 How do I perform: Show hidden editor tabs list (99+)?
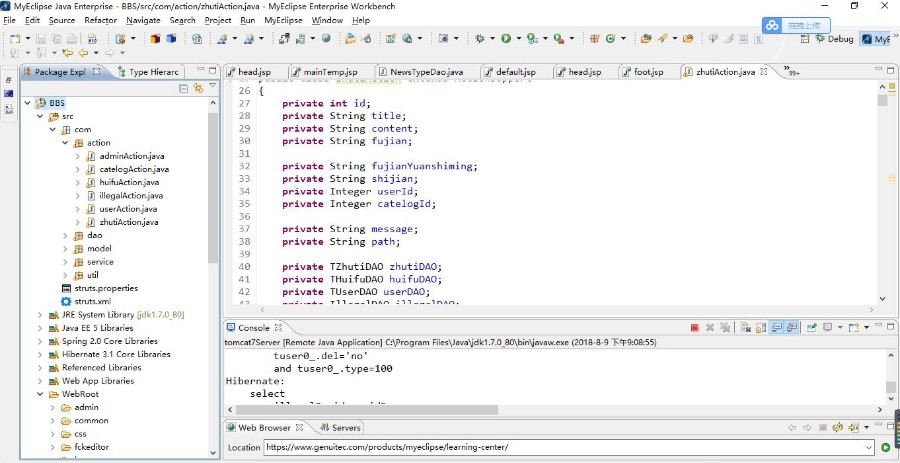click(x=792, y=71)
